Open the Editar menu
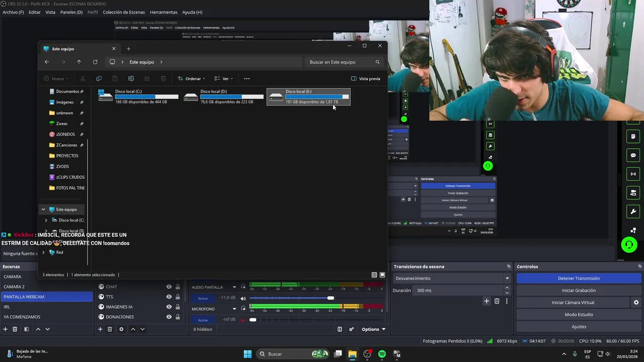Screen dimensions: 644x362 (35, 12)
